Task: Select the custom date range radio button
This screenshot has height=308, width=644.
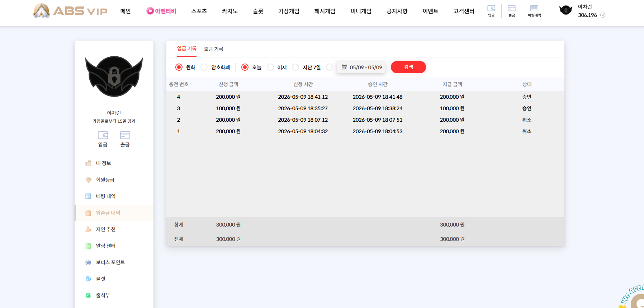Action: point(330,67)
